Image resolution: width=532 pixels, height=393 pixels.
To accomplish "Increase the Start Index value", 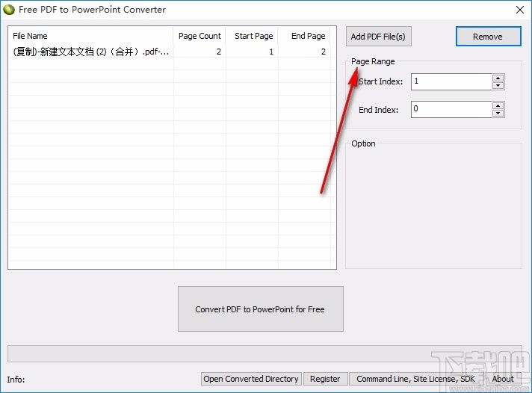I will (498, 78).
